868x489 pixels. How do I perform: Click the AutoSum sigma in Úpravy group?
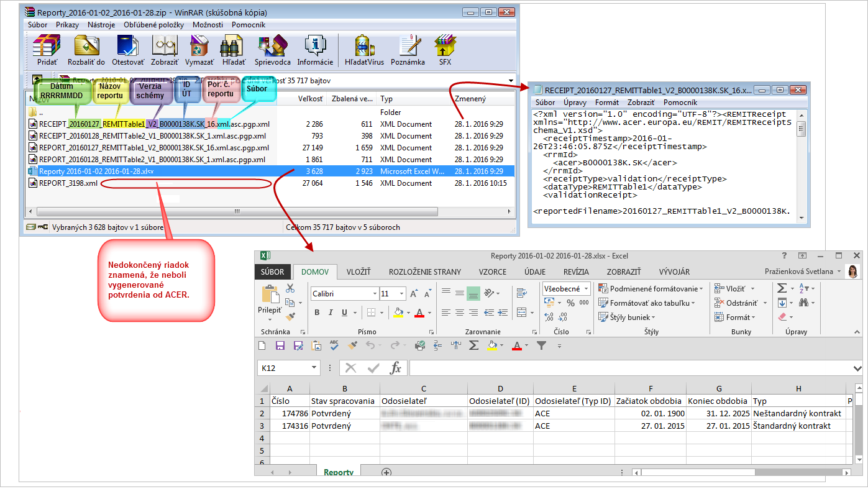[x=782, y=288]
